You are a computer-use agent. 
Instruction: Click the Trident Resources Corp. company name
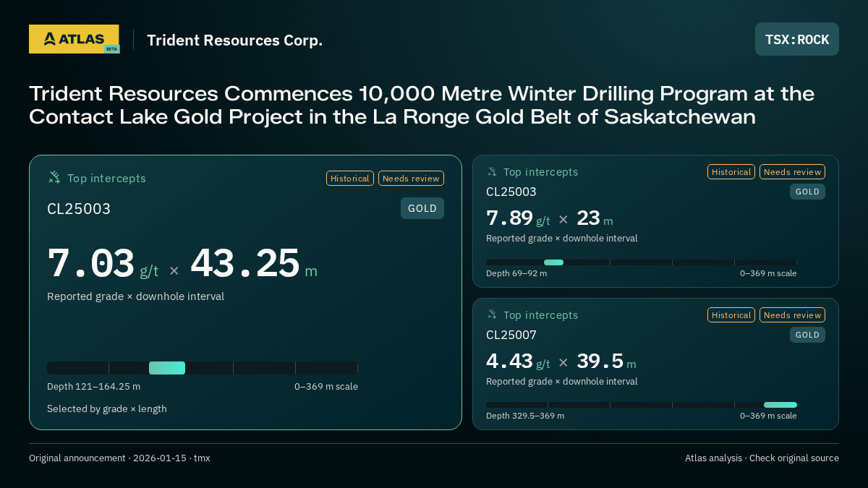click(x=235, y=40)
